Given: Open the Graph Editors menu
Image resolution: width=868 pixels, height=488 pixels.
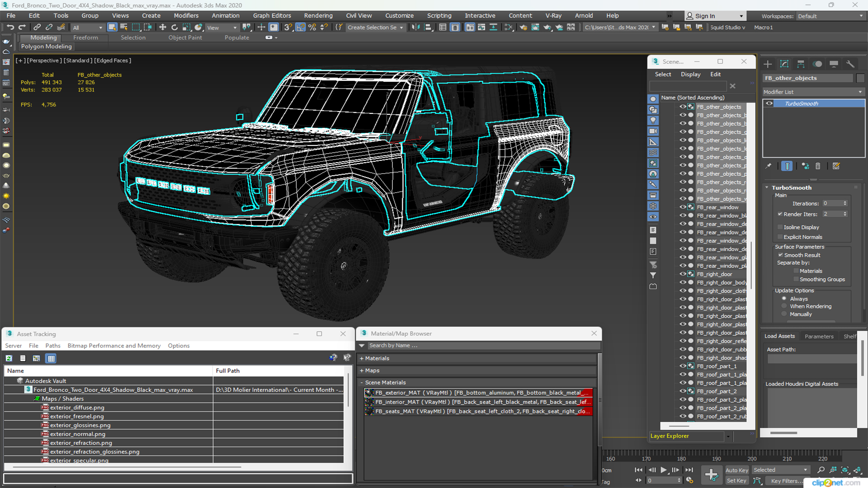Looking at the screenshot, I should click(272, 16).
